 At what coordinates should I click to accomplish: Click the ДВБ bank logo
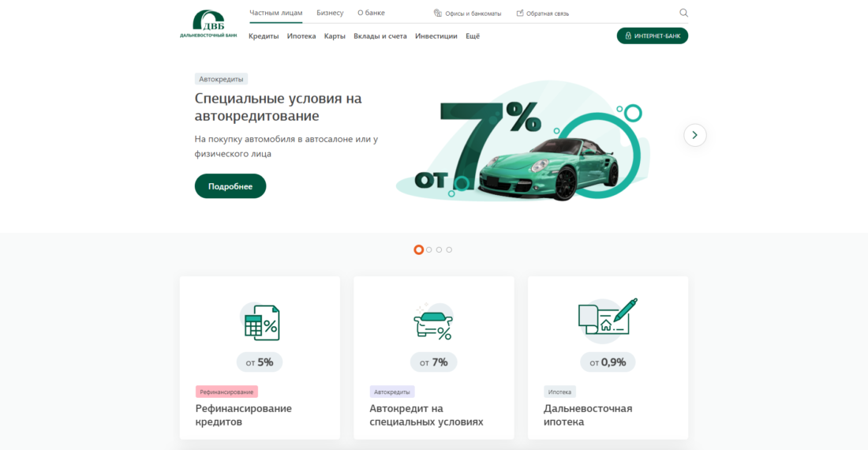point(208,24)
